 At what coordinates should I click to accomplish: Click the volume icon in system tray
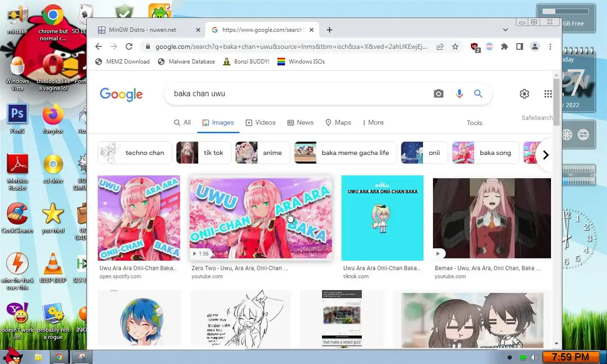(x=534, y=357)
